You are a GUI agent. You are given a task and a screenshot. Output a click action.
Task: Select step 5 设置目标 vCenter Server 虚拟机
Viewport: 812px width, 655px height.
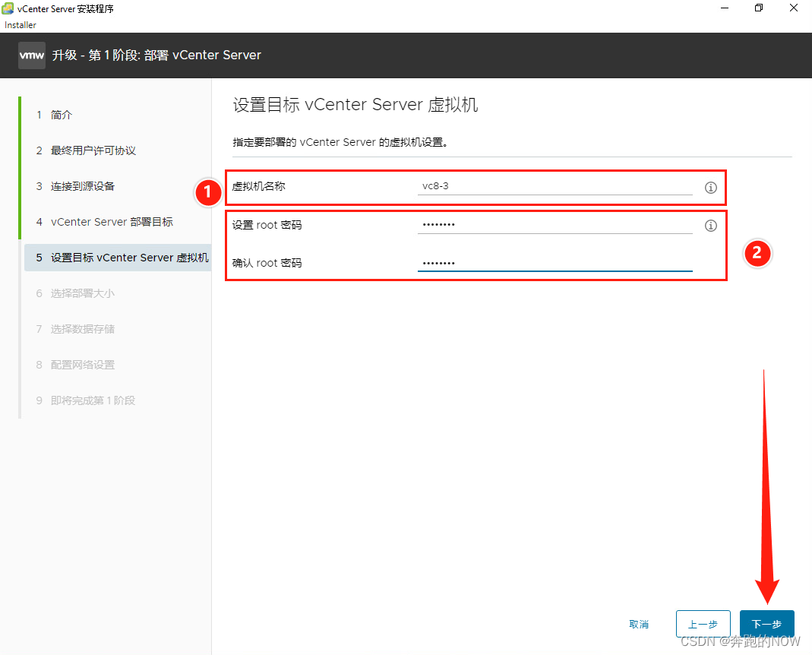118,258
